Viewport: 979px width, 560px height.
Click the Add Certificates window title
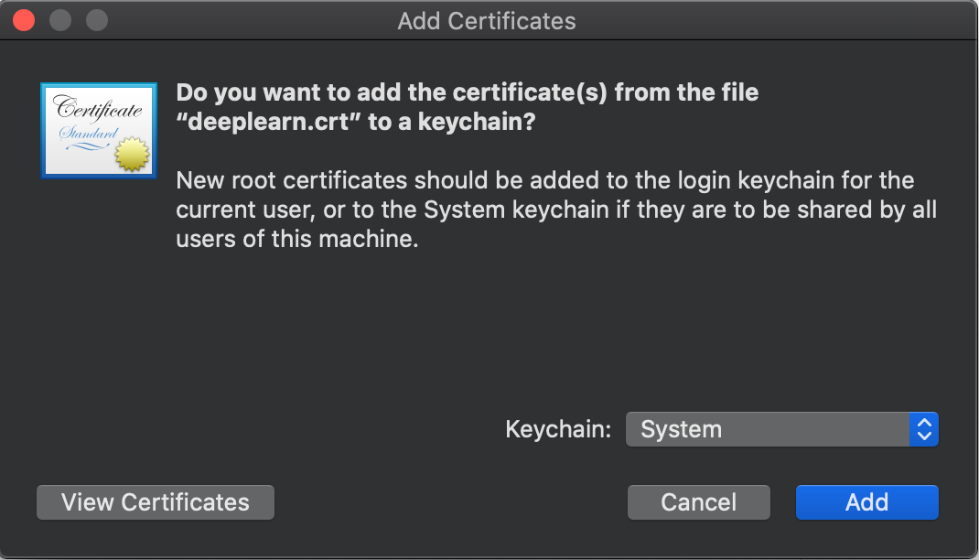click(487, 21)
